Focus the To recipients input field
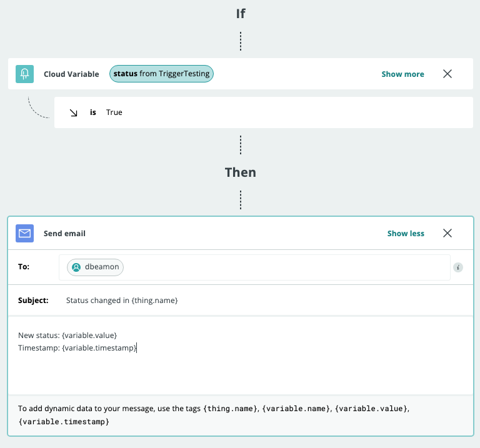The height and width of the screenshot is (448, 480). coord(254,267)
